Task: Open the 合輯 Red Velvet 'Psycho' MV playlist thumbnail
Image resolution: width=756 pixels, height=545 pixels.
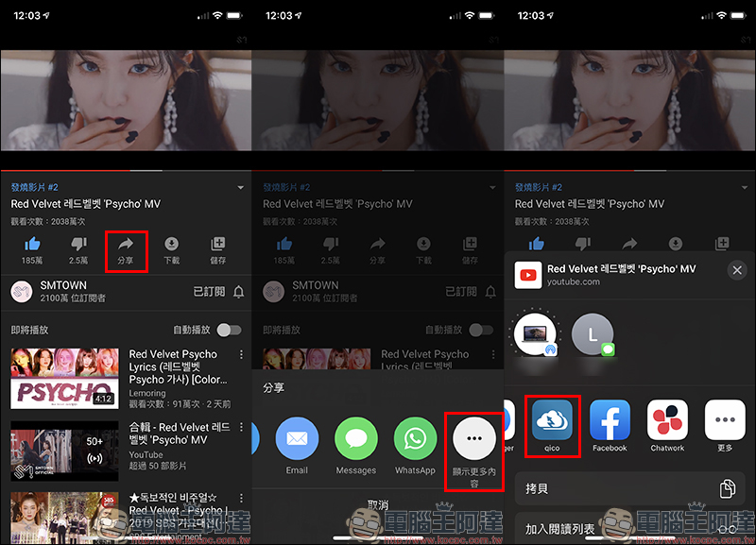Action: click(x=64, y=451)
